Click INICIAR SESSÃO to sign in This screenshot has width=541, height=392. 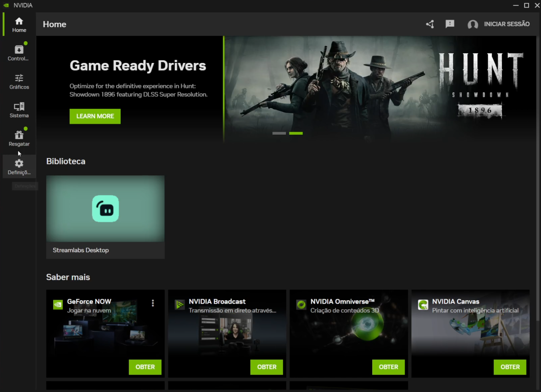pos(507,24)
